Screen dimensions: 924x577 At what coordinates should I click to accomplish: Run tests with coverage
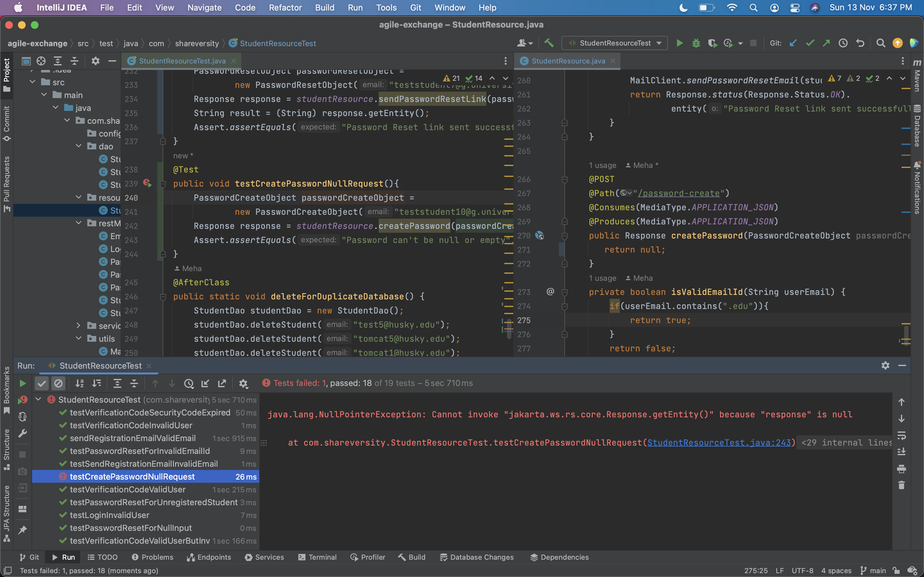point(713,43)
